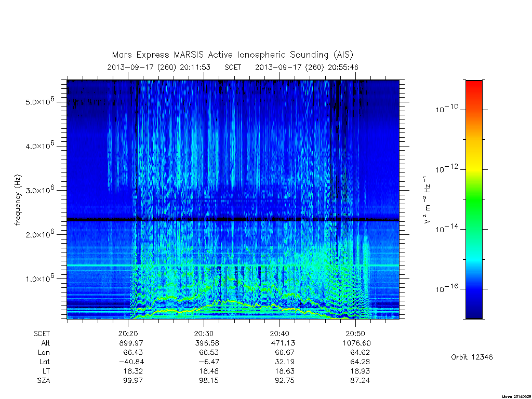Click time tick label '20:50'
The width and height of the screenshot is (532, 399).
tap(355, 334)
